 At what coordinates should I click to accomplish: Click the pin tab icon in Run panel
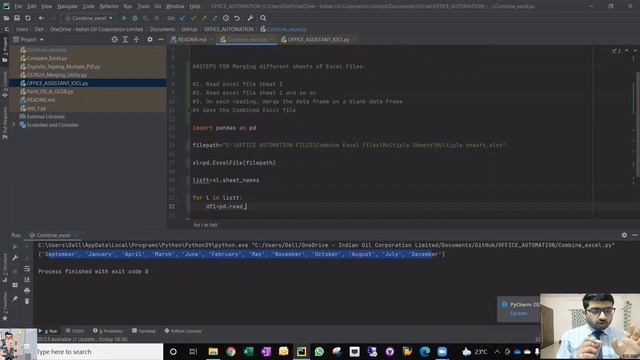pos(15,299)
